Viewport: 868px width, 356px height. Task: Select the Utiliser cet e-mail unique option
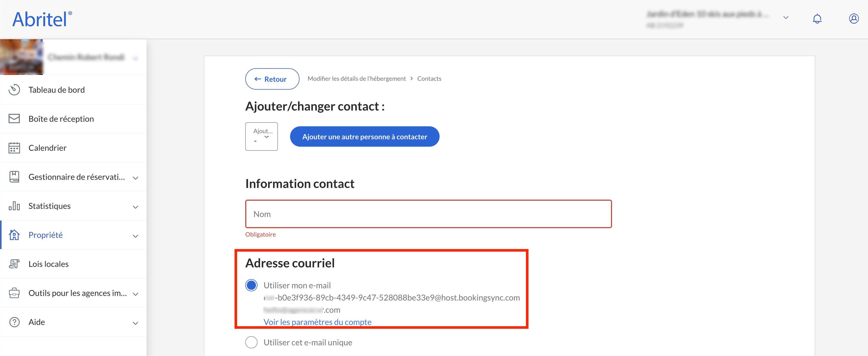coord(251,342)
